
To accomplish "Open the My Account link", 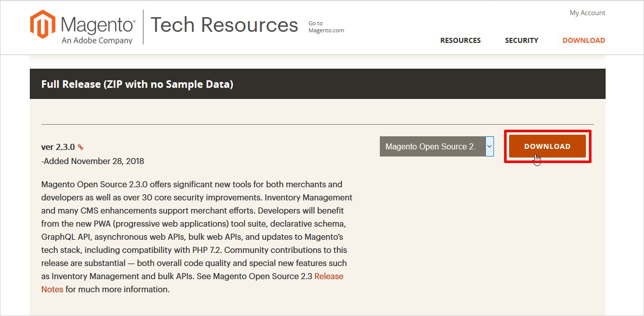I will coord(587,13).
